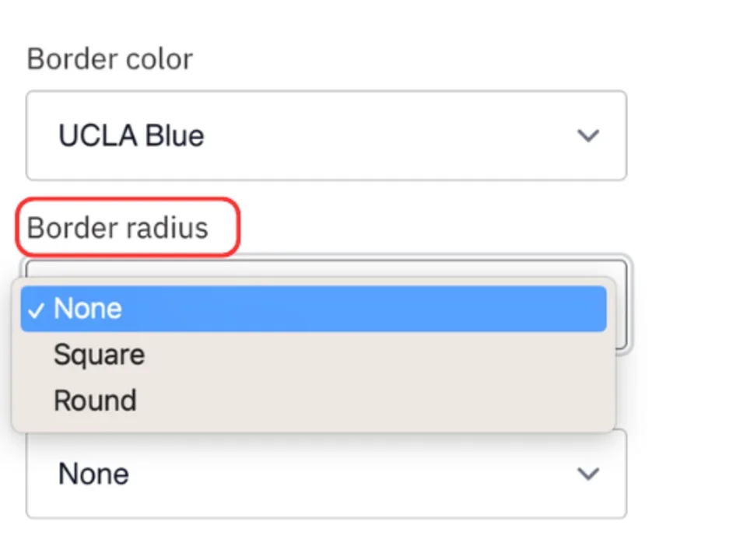The height and width of the screenshot is (560, 747).
Task: Click the chevron on the bottom None selector
Action: pos(588,474)
